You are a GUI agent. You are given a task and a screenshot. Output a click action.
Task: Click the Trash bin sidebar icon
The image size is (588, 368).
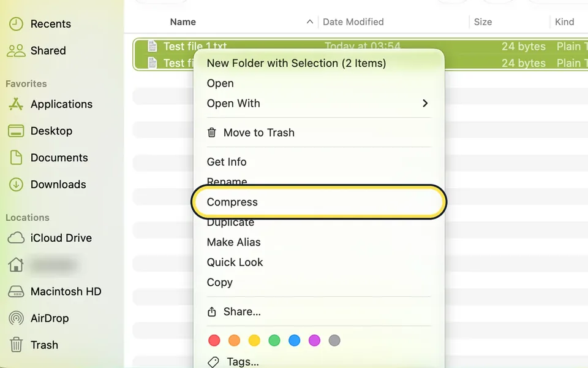[x=16, y=344]
